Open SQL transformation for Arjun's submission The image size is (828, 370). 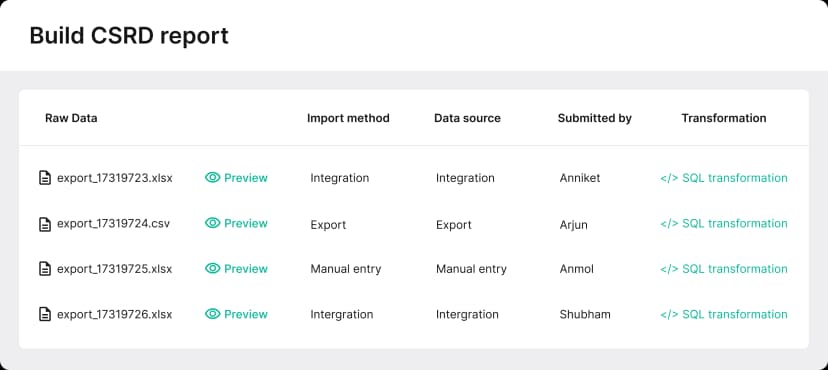click(723, 223)
